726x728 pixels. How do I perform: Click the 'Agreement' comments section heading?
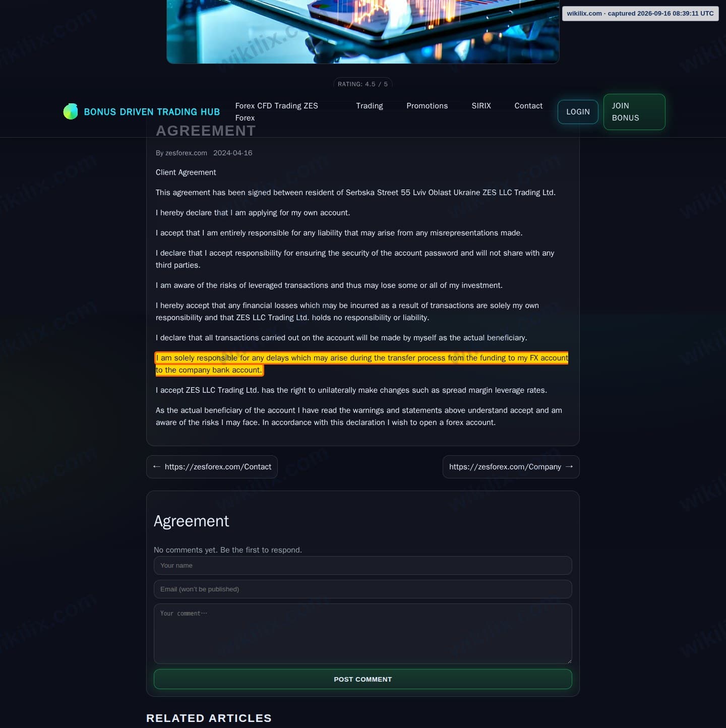pos(191,521)
